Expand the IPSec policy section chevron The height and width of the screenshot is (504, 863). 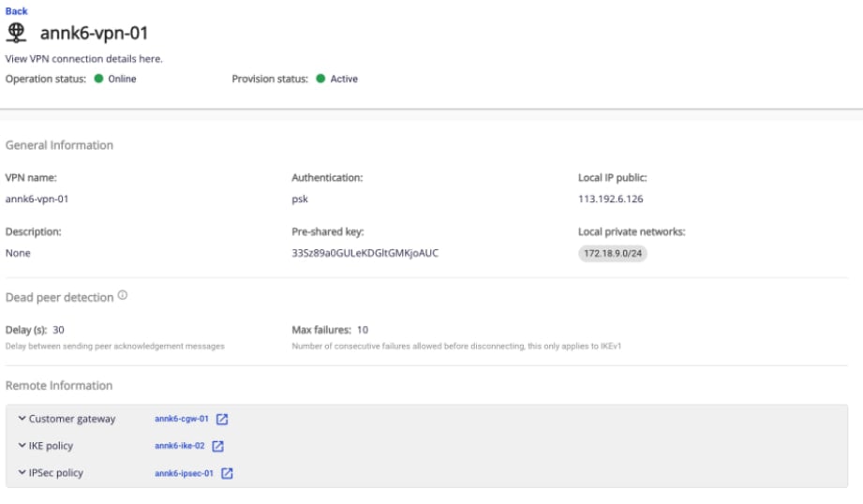[x=22, y=473]
